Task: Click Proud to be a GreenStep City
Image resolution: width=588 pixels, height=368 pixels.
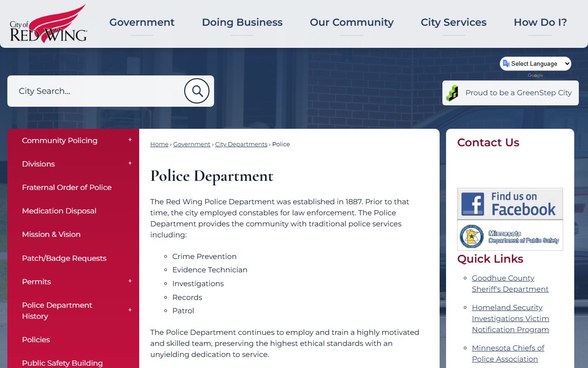Action: 510,93
